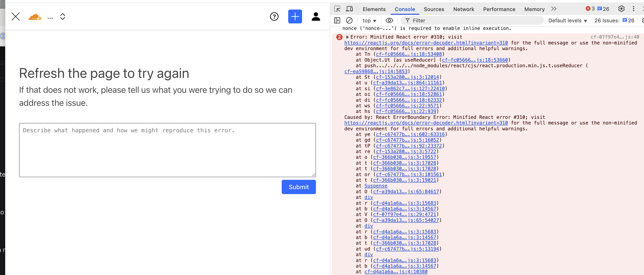This screenshot has height=275, width=644.
Task: Expand account switcher up-down chevron
Action: click(62, 17)
